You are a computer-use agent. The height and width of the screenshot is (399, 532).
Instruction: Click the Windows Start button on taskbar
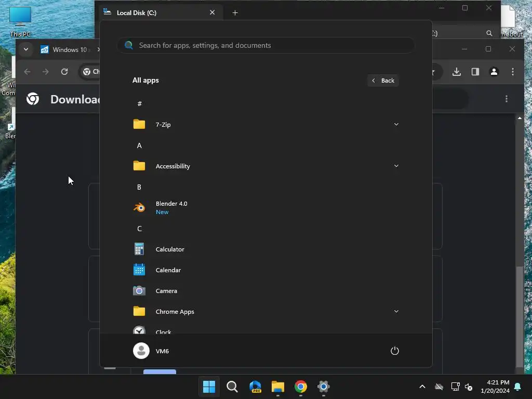click(209, 387)
